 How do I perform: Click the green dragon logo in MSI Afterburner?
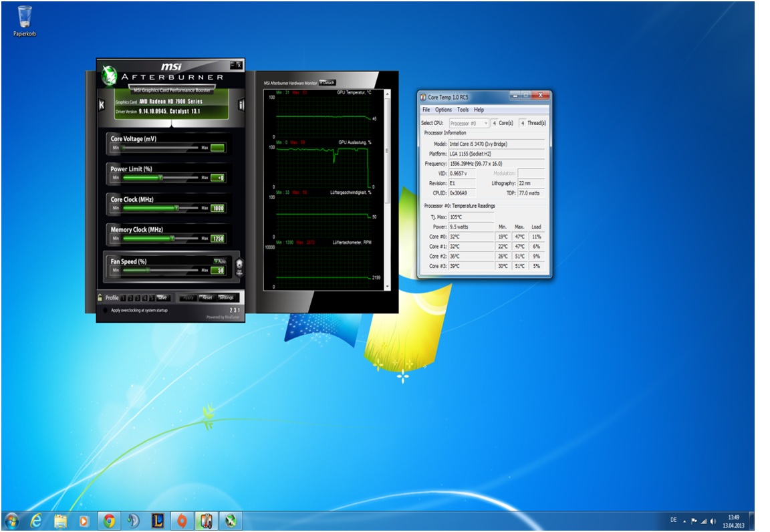tap(109, 75)
